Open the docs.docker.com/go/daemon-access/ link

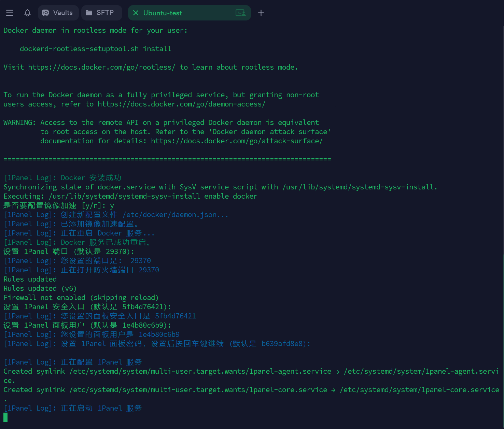(181, 104)
